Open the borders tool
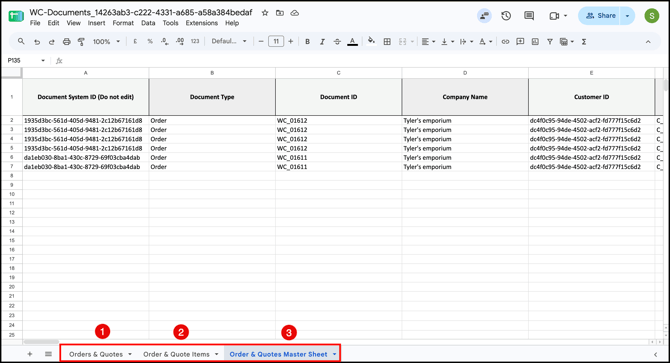 pos(387,41)
